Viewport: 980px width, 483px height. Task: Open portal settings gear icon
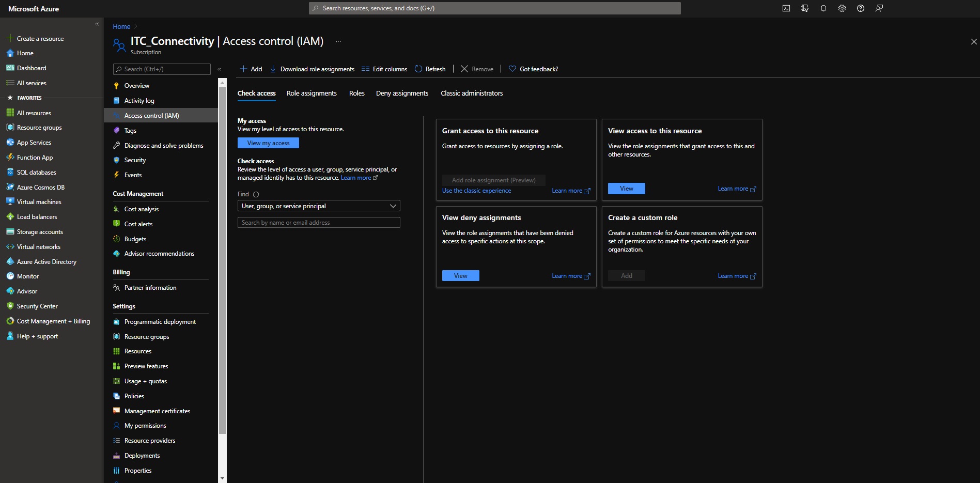(x=842, y=8)
